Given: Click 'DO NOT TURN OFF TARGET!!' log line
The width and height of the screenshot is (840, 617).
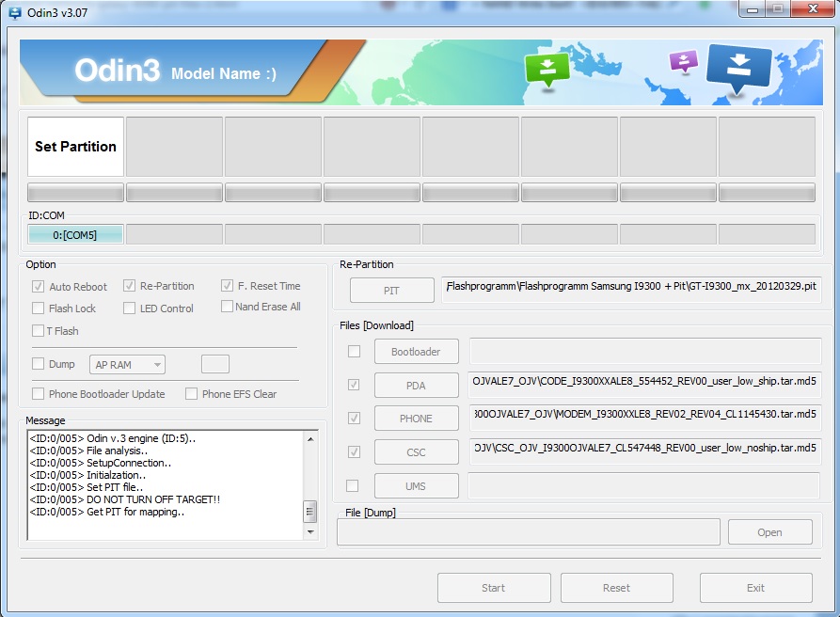Looking at the screenshot, I should [125, 499].
